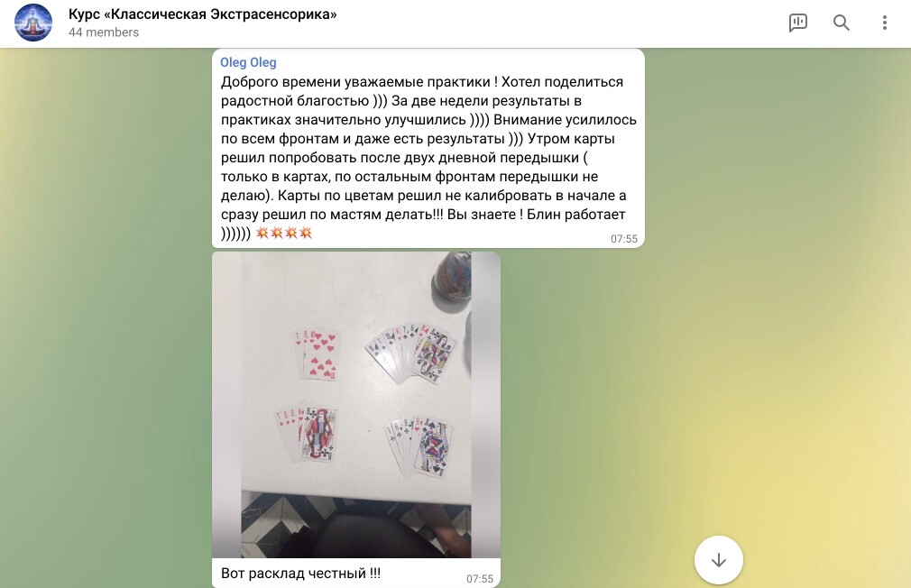Click the spades card pile with queen
911x588 pixels.
coord(419,446)
